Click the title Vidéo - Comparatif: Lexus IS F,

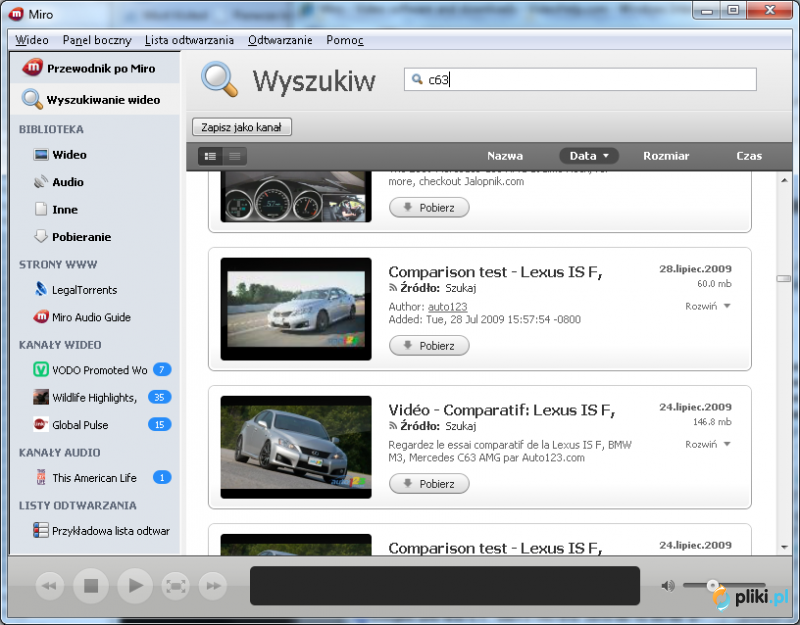(502, 410)
